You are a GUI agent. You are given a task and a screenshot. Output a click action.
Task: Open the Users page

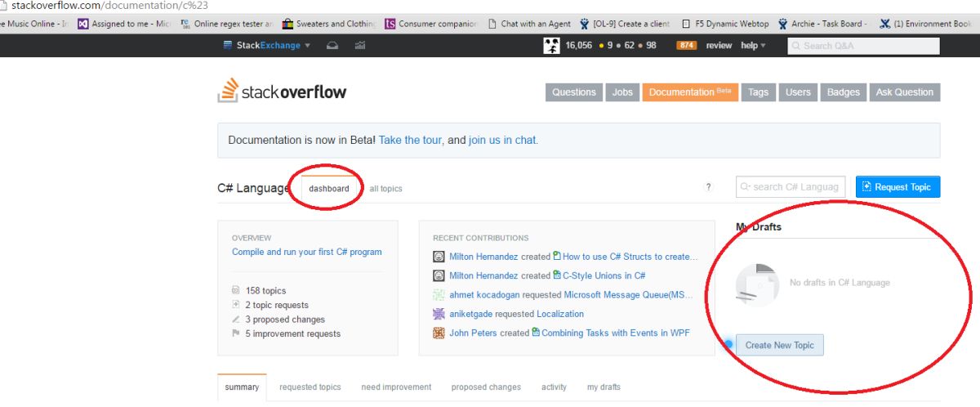tap(798, 92)
